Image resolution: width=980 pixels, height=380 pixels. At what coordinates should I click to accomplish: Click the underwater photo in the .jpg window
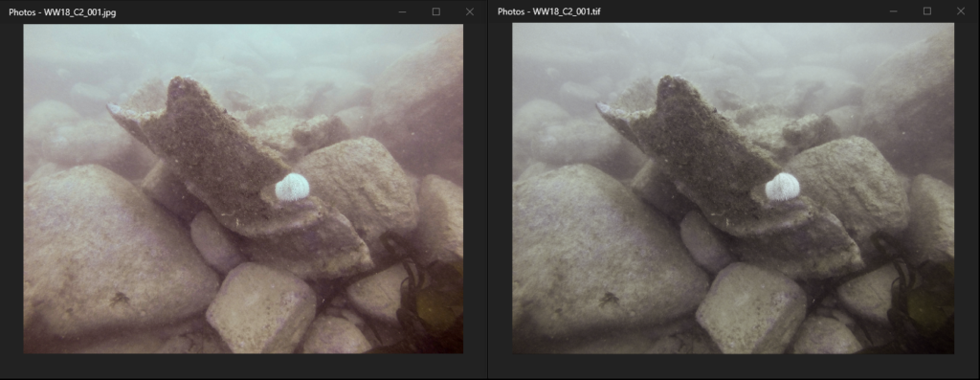pyautogui.click(x=243, y=189)
